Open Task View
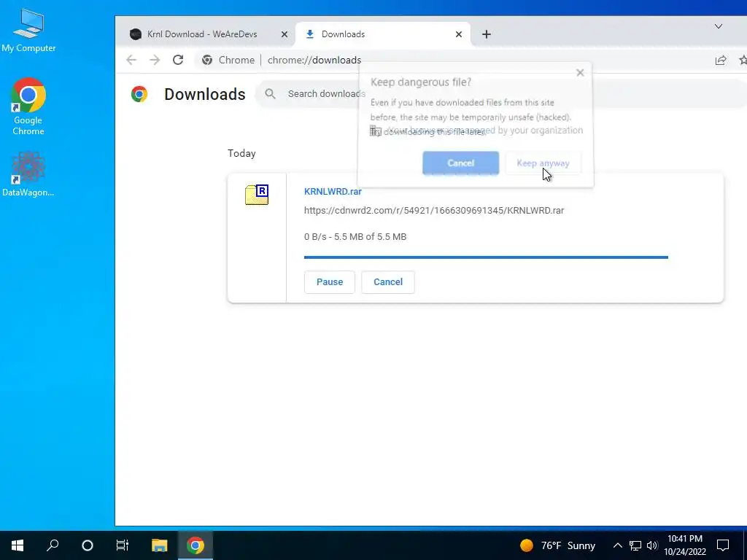Viewport: 747px width, 560px height. [123, 545]
